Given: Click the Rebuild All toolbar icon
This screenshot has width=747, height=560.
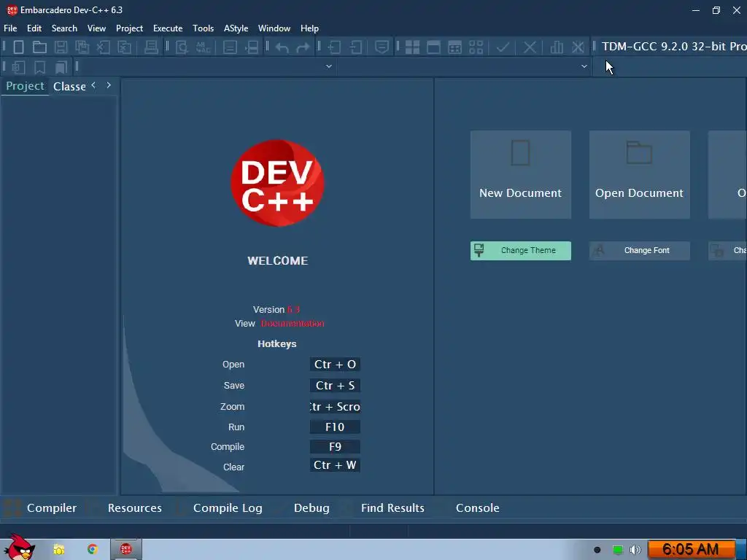Looking at the screenshot, I should [476, 47].
